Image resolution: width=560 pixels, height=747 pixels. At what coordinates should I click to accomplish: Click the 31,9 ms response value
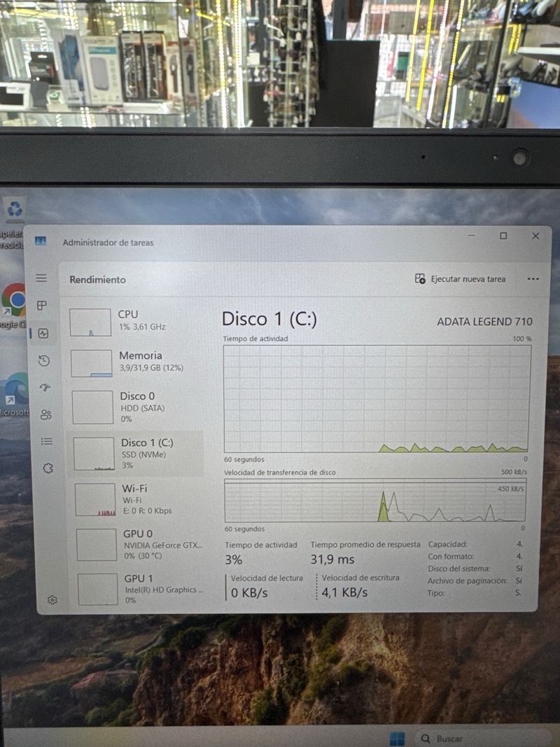pos(332,559)
